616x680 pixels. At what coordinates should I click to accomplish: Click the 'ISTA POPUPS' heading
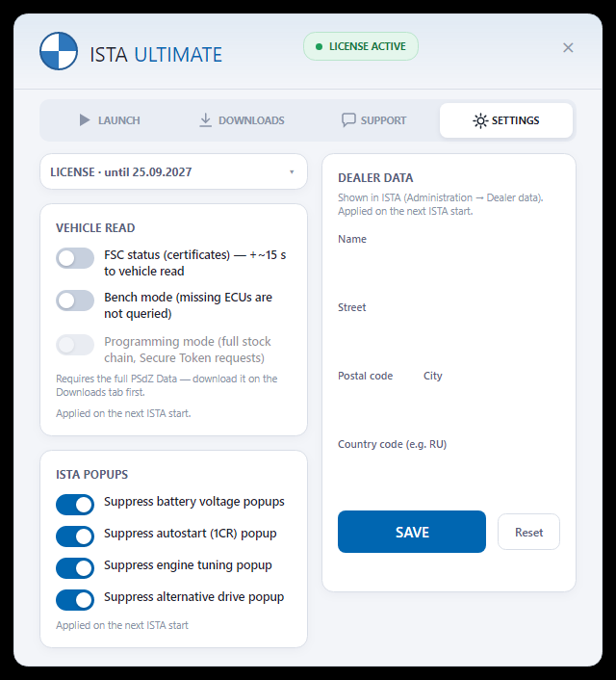91,475
